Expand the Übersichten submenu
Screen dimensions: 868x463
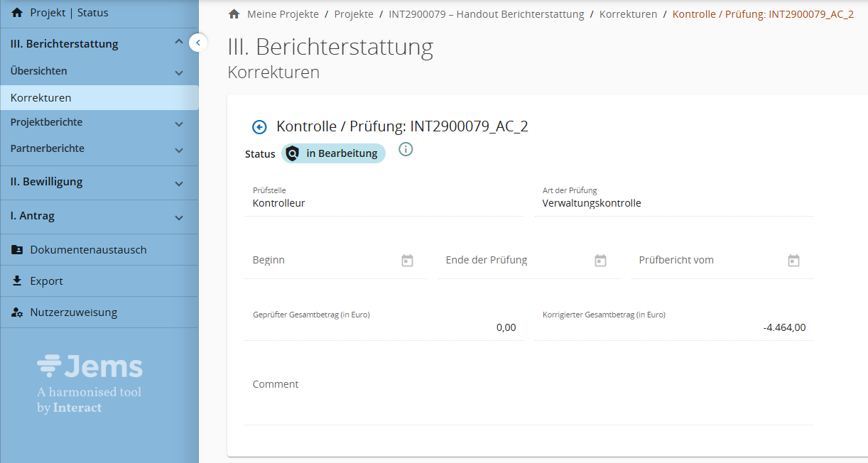(x=179, y=72)
